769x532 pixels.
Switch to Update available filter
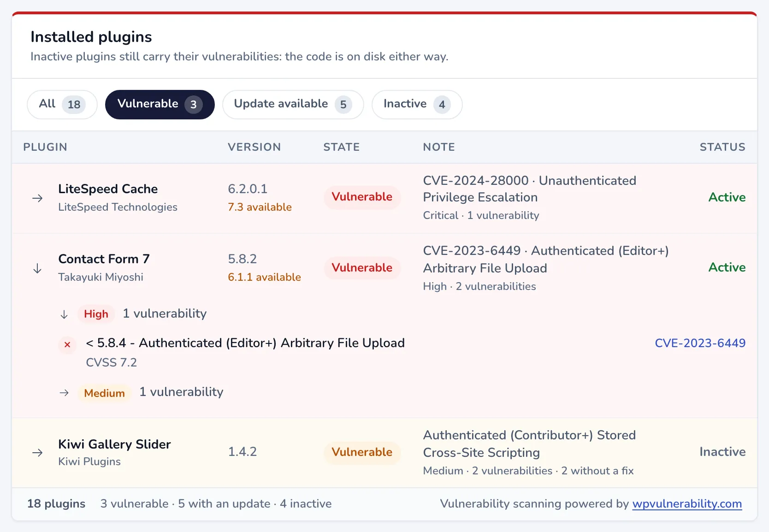click(x=293, y=104)
